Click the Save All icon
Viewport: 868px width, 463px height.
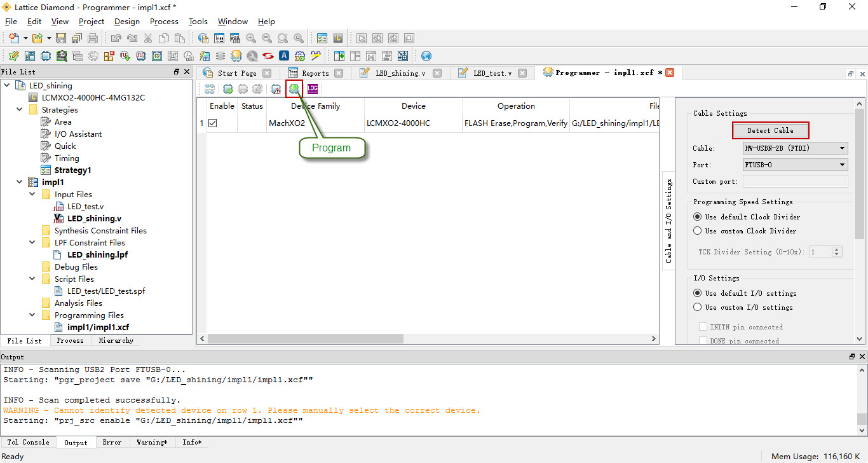[77, 38]
